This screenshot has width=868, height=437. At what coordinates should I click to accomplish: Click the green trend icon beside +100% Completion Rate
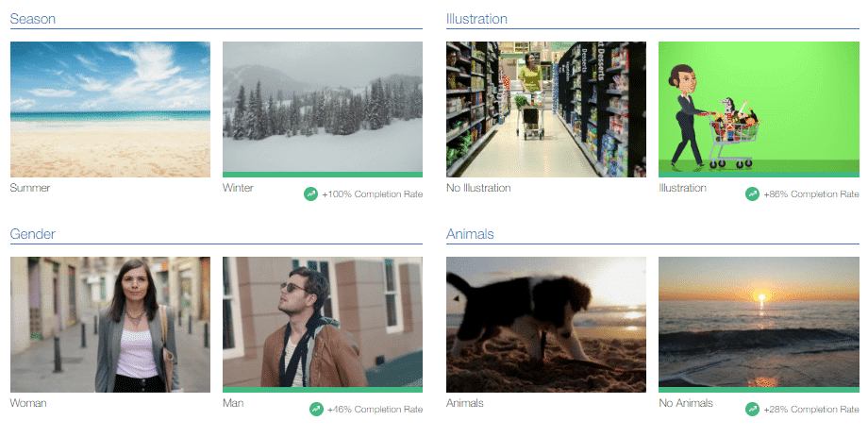[310, 193]
